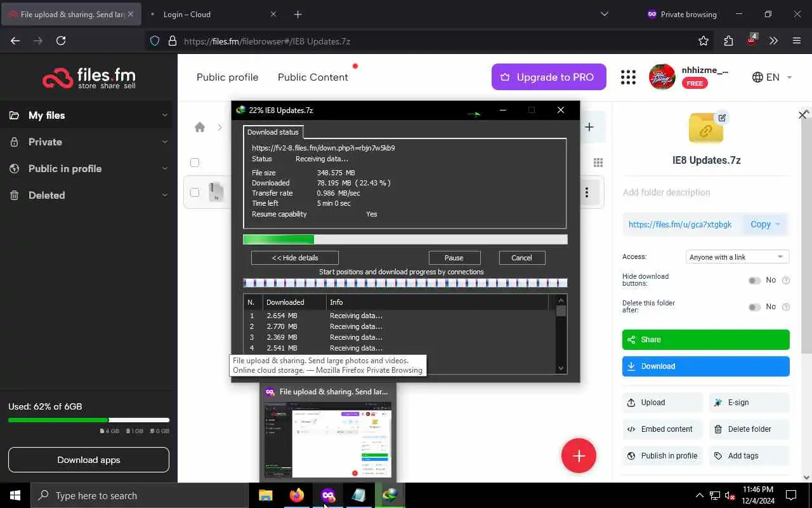Open new browser tab with plus
The image size is (812, 508).
coord(298,14)
